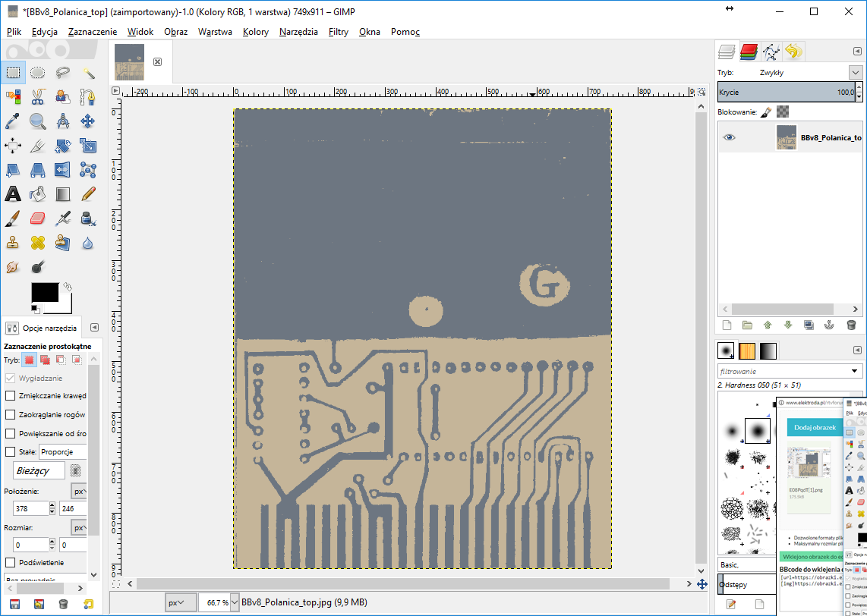Open the layers dock configure menu arrow
867x616 pixels.
coord(857,52)
